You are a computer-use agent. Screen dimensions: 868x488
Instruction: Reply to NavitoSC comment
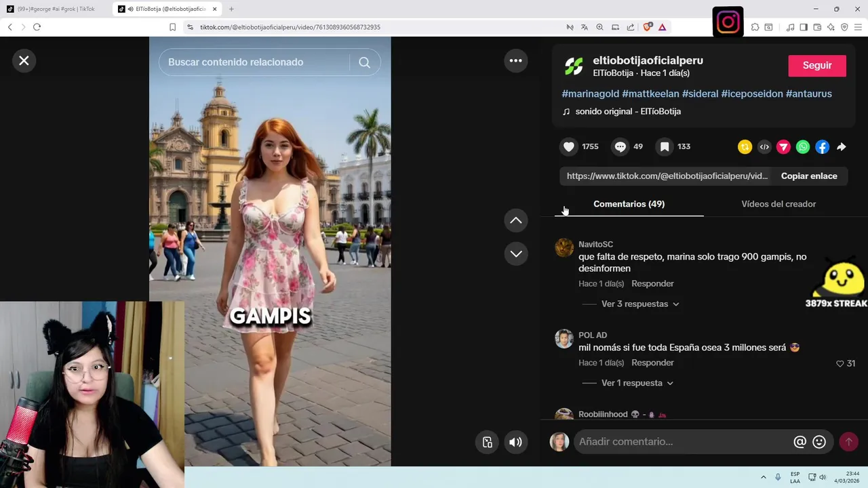tap(652, 283)
